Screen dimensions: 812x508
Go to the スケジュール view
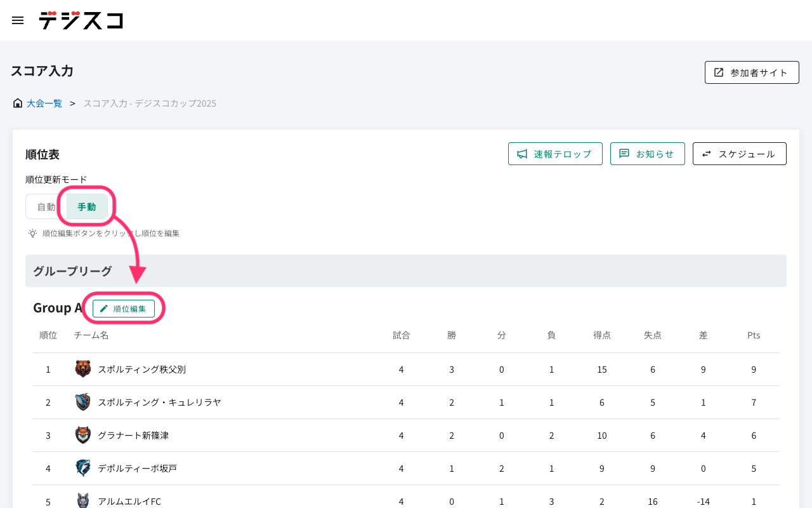(739, 154)
